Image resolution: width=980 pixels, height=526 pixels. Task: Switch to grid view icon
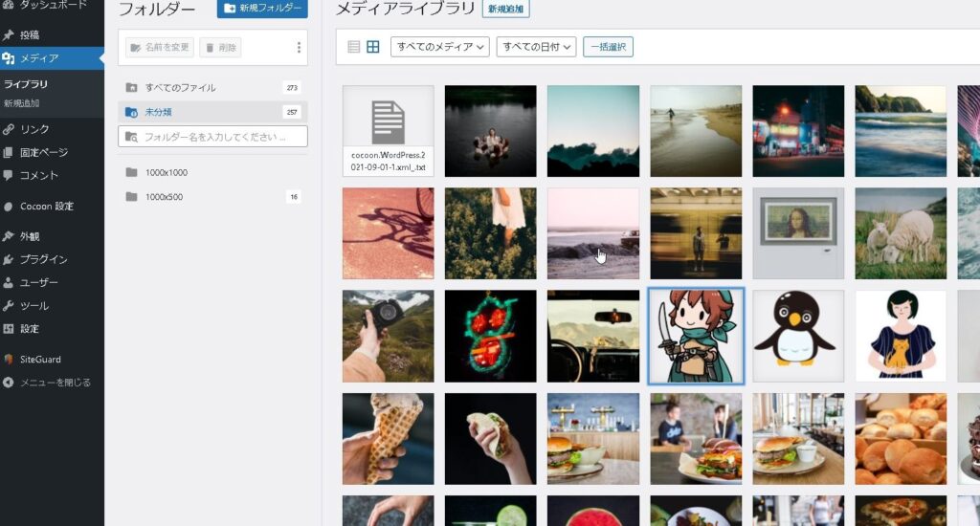373,47
